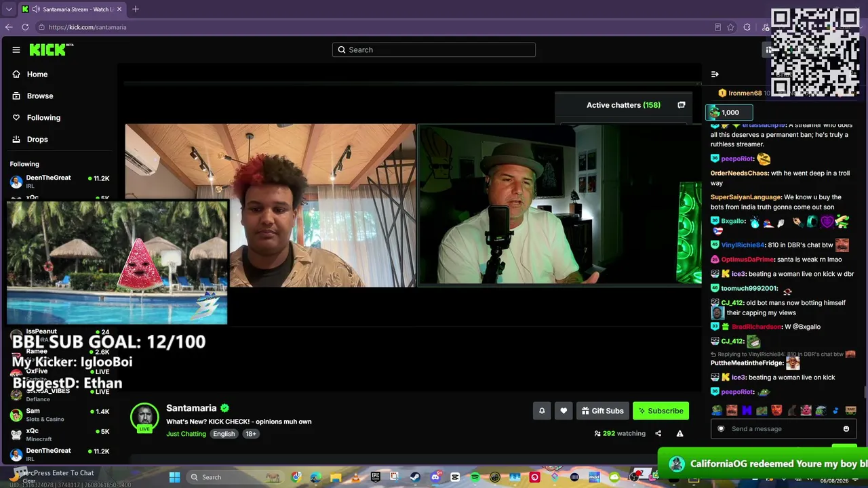Click SuperSaiyanLanguage's username in chat
This screenshot has height=488, width=868.
(x=746, y=197)
